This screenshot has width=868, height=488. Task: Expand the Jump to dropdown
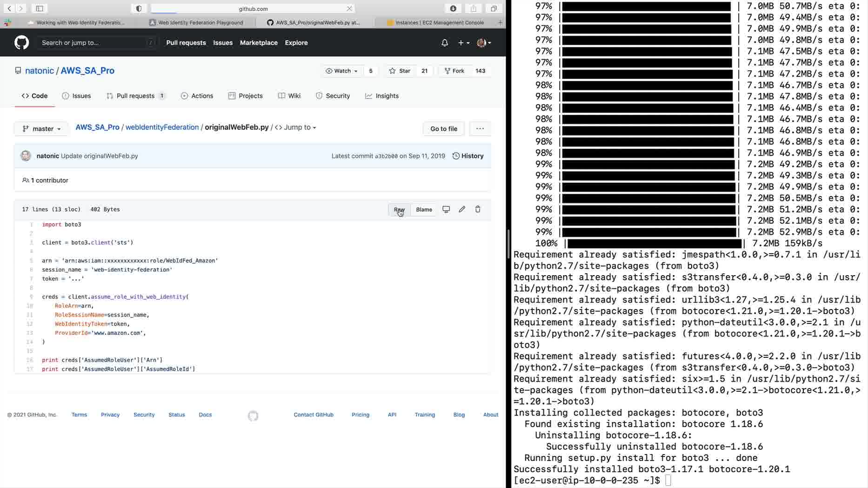tap(296, 127)
